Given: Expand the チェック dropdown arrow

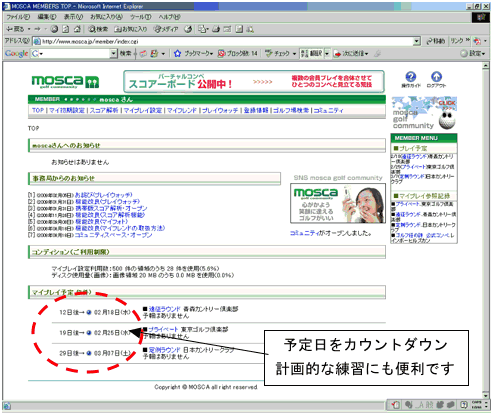Looking at the screenshot, I should point(294,53).
